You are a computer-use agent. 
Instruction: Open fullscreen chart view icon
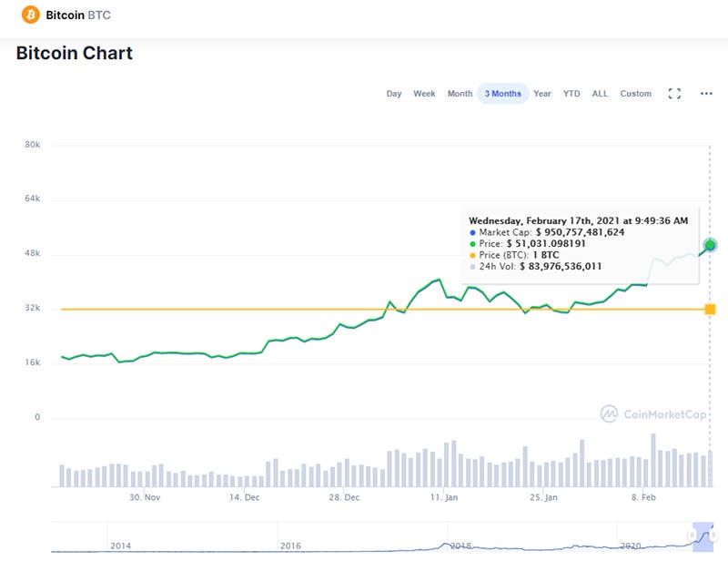pos(674,94)
